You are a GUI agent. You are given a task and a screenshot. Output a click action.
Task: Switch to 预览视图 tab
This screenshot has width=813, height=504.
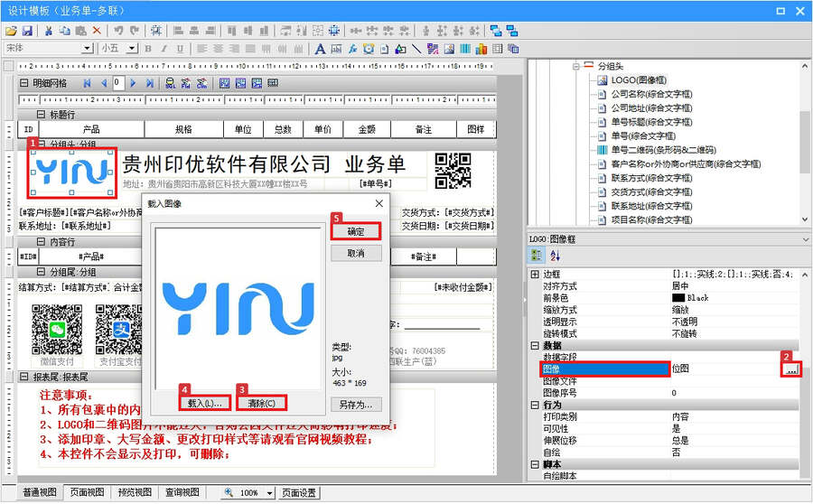tap(135, 492)
